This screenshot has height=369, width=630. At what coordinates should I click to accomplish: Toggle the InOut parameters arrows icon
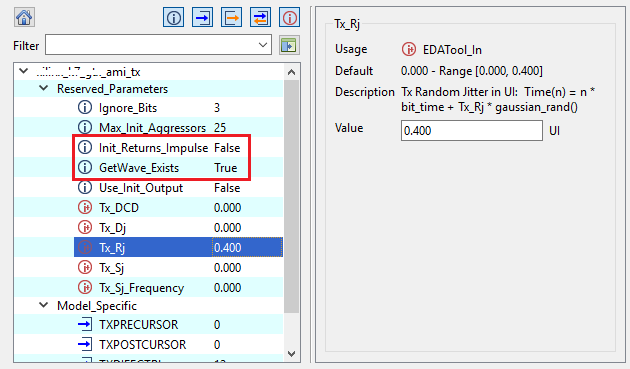(x=260, y=17)
